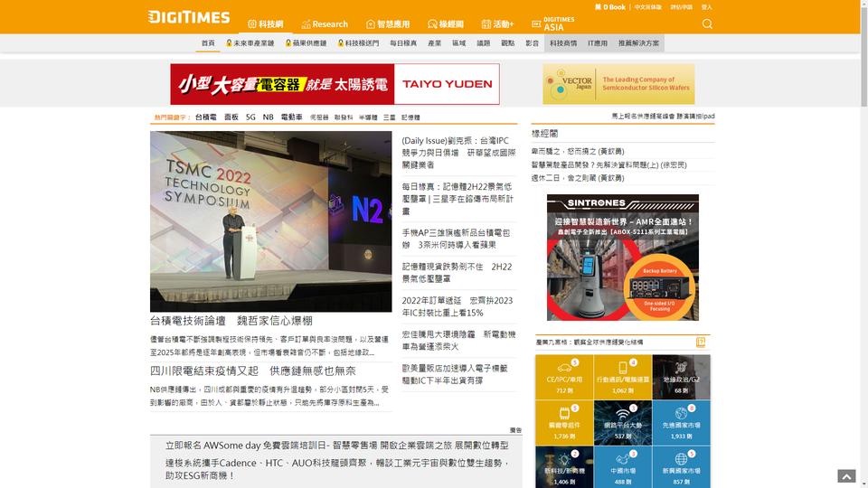Open 每日椽真 記憶體2H22景氣低 article
Viewport: 868px width, 488px height.
(458, 199)
